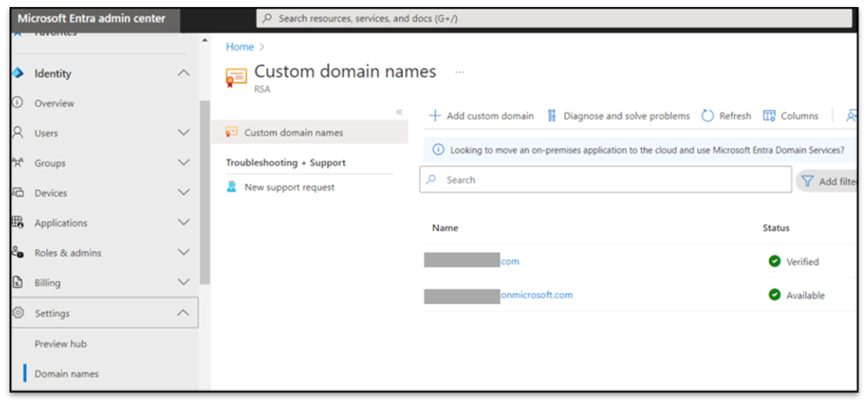Expand the Users section chevron
Viewport: 868px width, 405px height.
pos(183,133)
